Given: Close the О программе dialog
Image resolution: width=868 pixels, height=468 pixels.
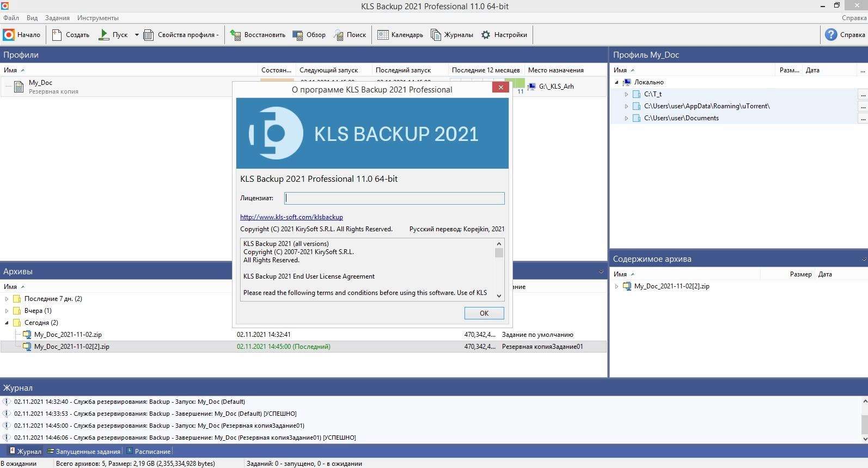Looking at the screenshot, I should click(x=500, y=87).
